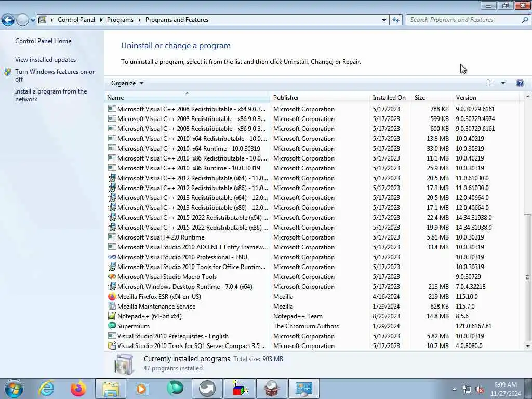Viewport: 532px width, 399px height.
Task: Click the scrollbar up arrow
Action: point(528,97)
